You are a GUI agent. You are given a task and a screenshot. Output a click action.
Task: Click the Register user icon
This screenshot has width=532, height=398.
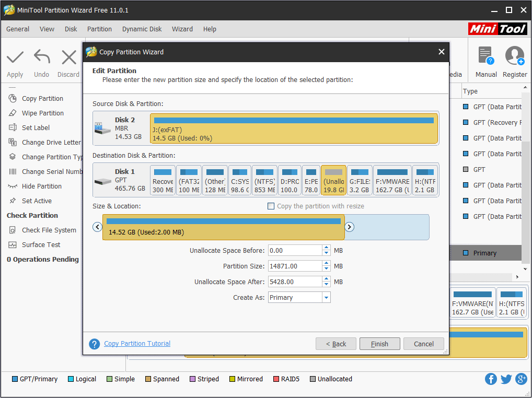(514, 56)
